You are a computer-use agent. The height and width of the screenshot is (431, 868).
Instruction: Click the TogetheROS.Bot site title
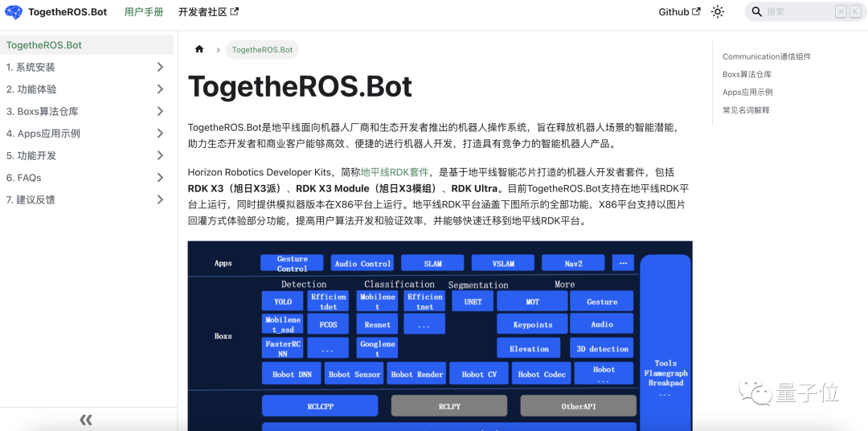tap(68, 11)
